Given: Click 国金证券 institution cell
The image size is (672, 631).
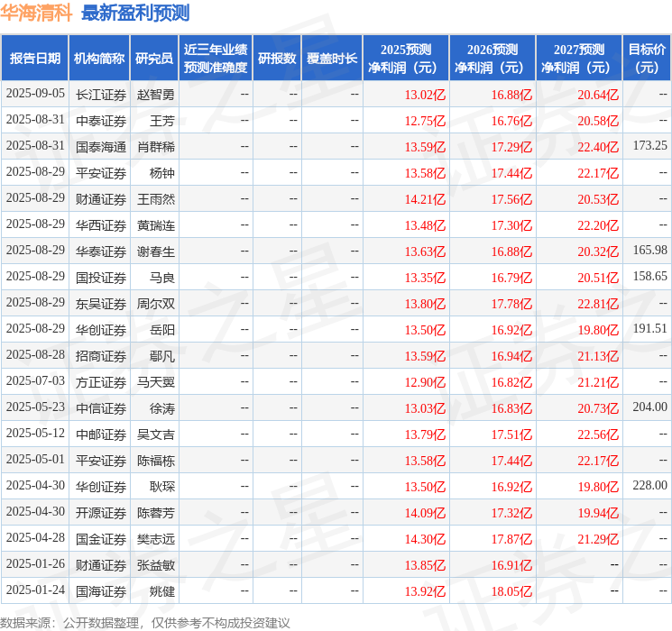Looking at the screenshot, I should coord(101,539).
